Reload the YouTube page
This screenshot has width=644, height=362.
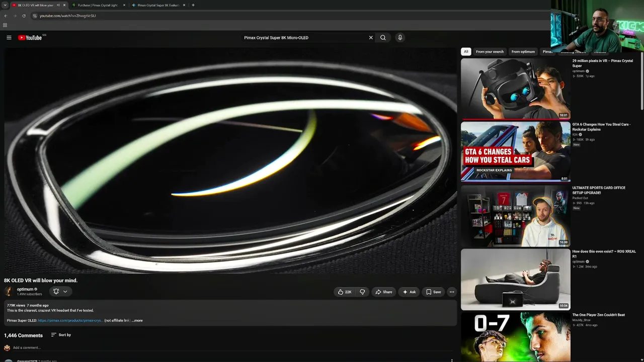[x=24, y=16]
